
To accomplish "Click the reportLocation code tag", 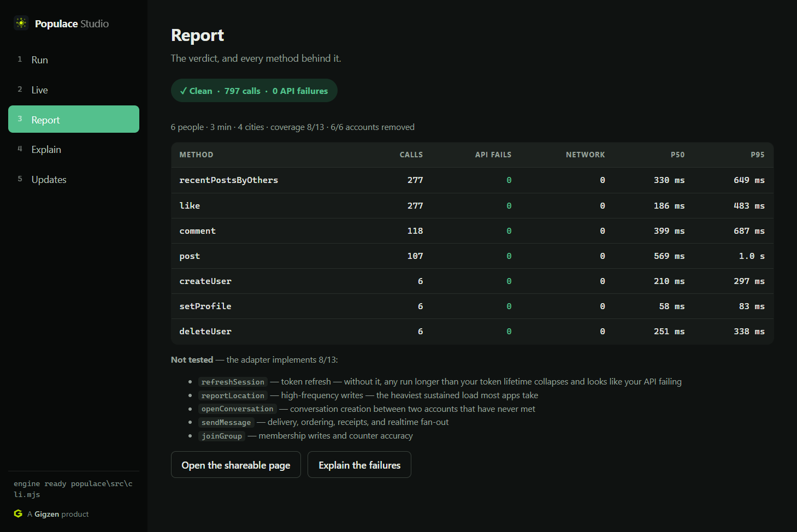I will pyautogui.click(x=233, y=395).
